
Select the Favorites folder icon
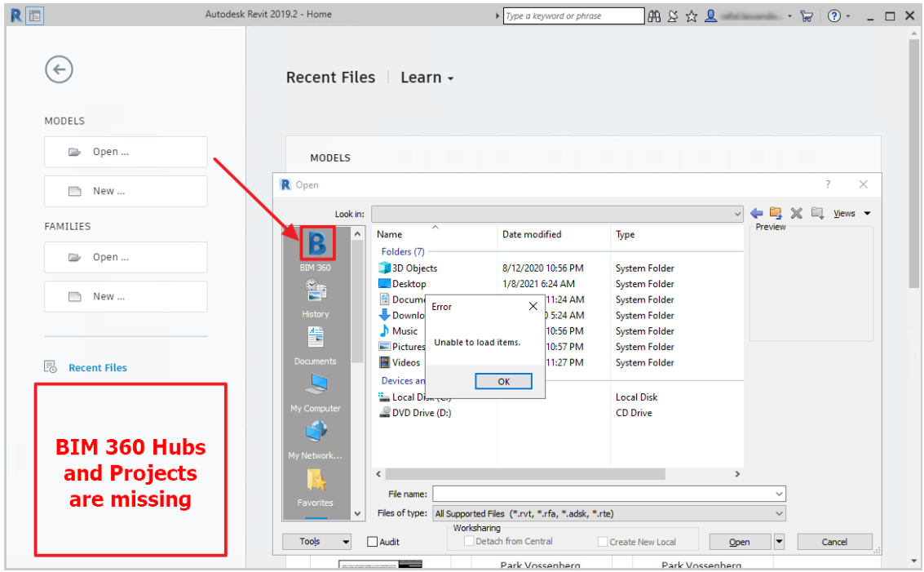click(x=316, y=480)
